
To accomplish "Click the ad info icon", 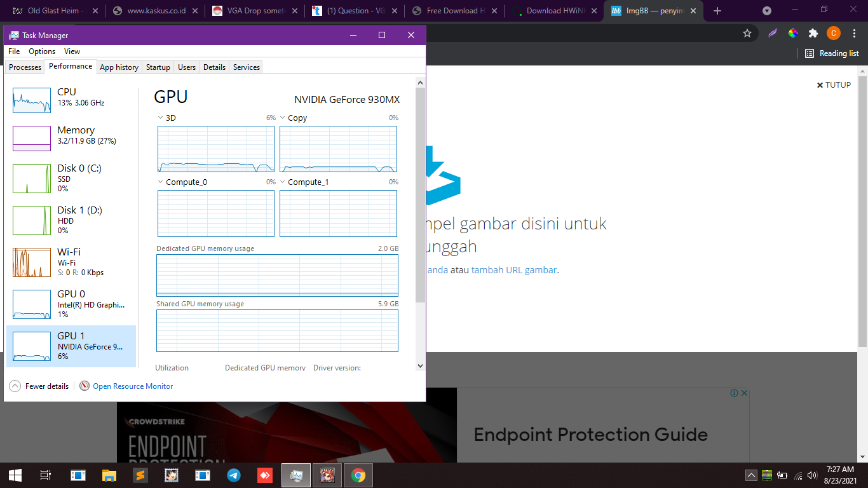I will click(734, 393).
